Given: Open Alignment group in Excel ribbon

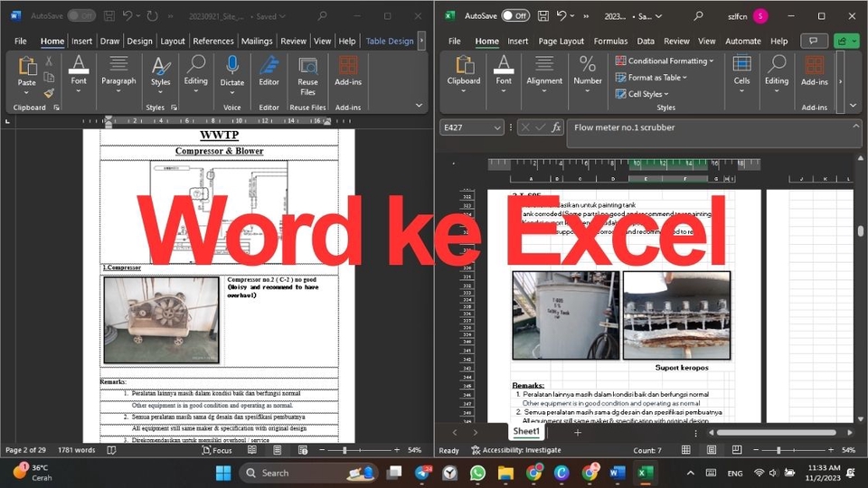Looking at the screenshot, I should point(544,74).
